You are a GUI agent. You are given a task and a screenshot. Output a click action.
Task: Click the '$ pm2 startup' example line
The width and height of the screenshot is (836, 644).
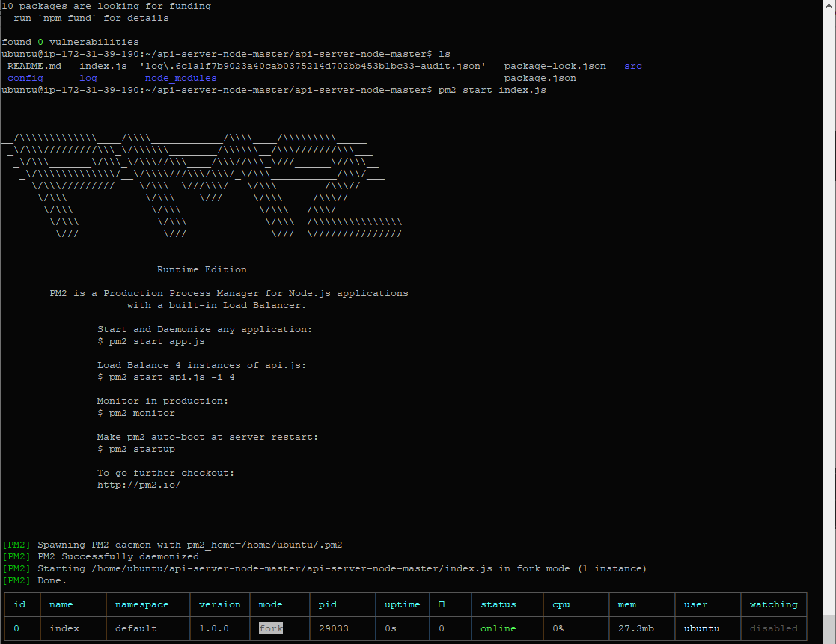pyautogui.click(x=136, y=449)
